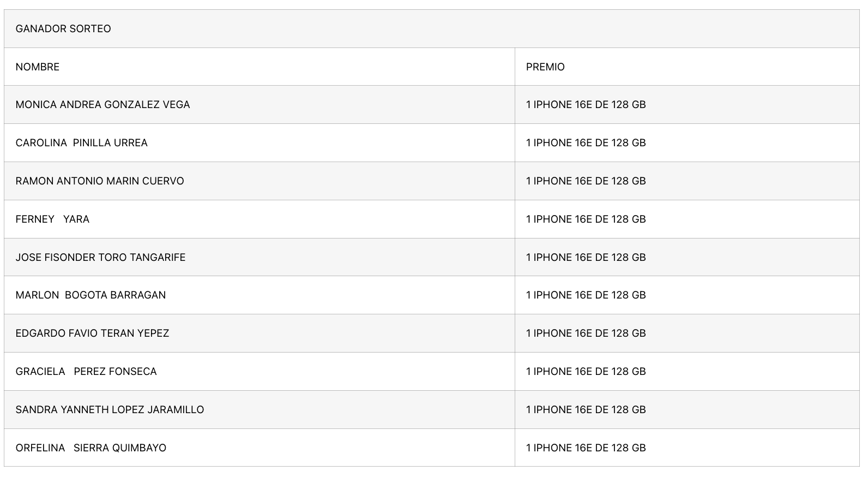The image size is (868, 477).
Task: Click the Graciela Perez Fonseca name cell
Action: point(86,372)
